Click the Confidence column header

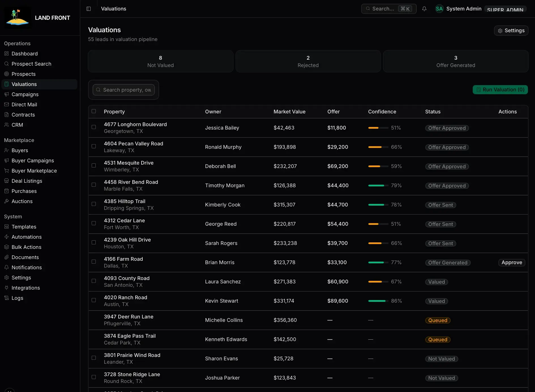pyautogui.click(x=382, y=112)
